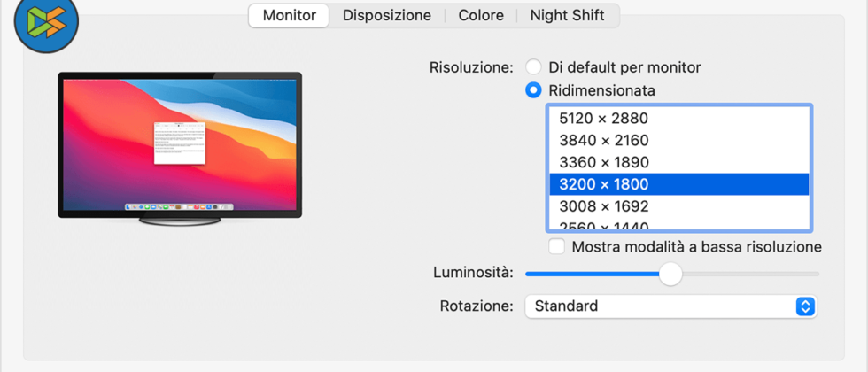Viewport: 868px width, 372px height.
Task: Click the small window in monitor preview
Action: tap(181, 143)
